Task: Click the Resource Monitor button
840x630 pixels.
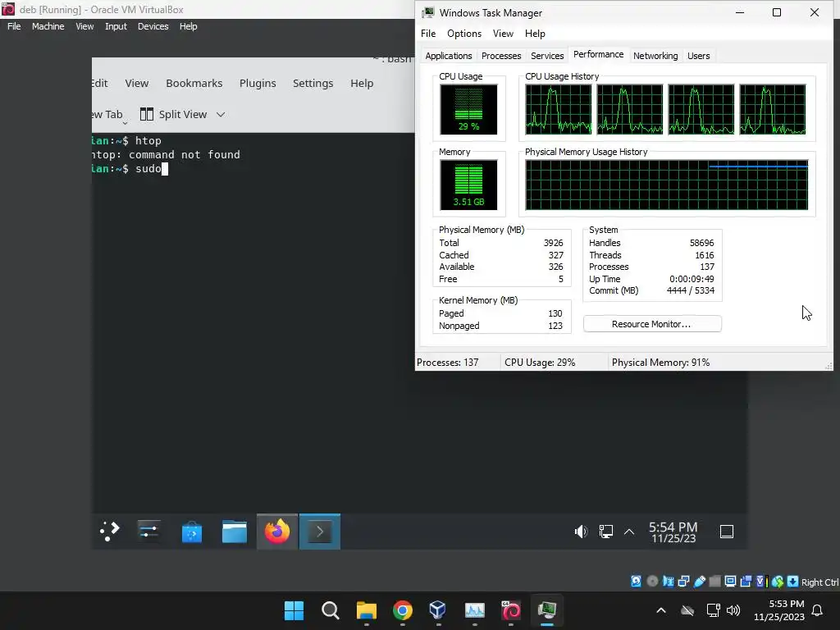Action: [652, 324]
